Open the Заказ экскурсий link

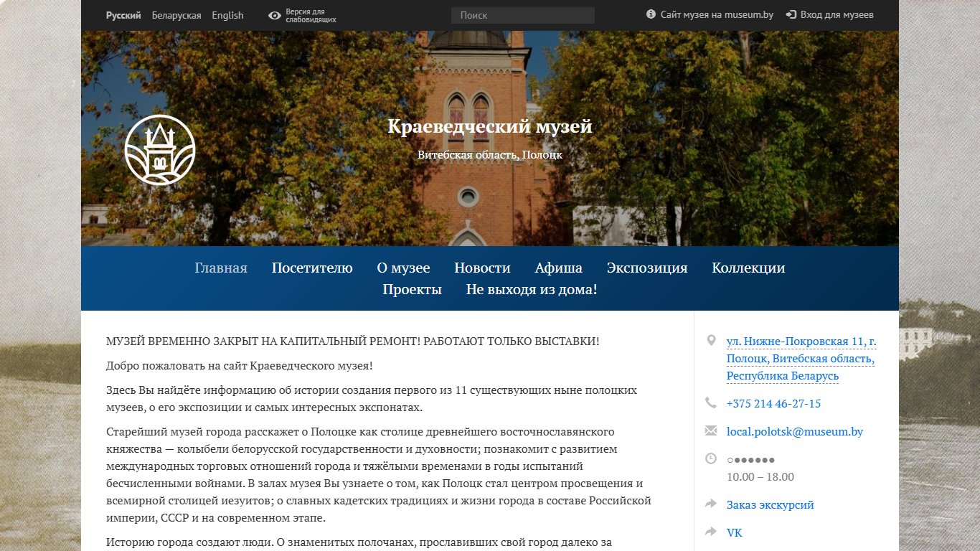coord(771,504)
